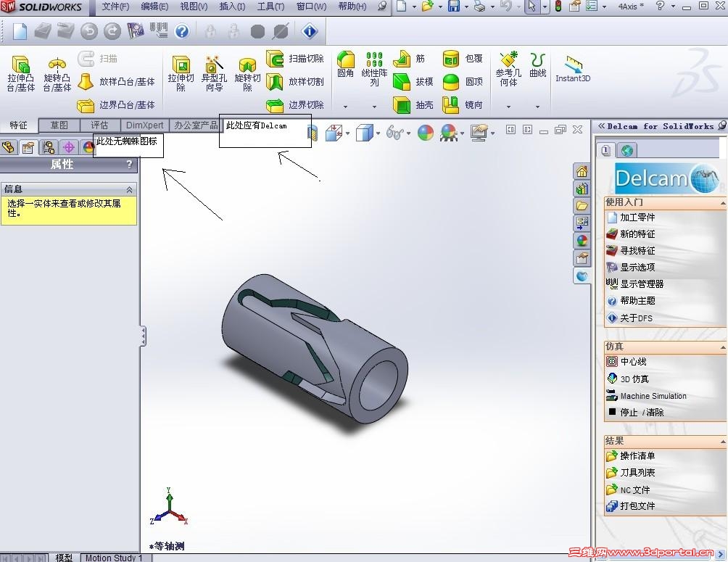Click the 扫描切除 swept cut tool

coord(295,59)
